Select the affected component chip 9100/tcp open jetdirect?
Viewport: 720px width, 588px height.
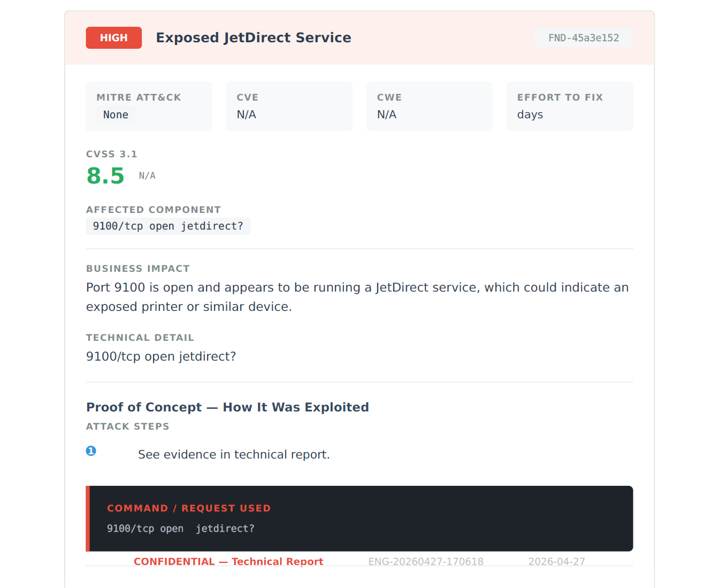pyautogui.click(x=168, y=226)
